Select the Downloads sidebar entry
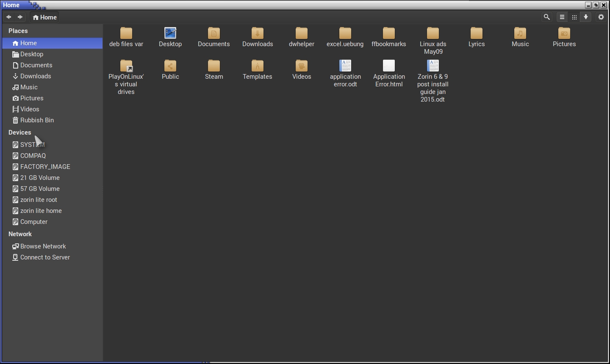The height and width of the screenshot is (364, 610). pos(36,76)
